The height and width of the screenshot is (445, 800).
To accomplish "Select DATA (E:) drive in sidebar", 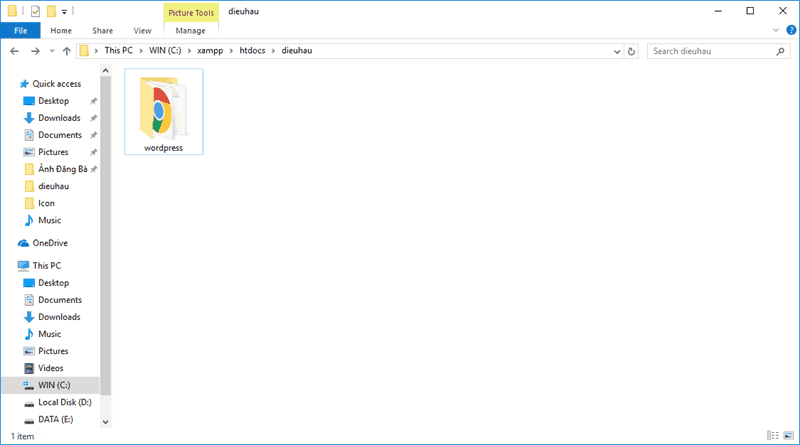I will [56, 419].
